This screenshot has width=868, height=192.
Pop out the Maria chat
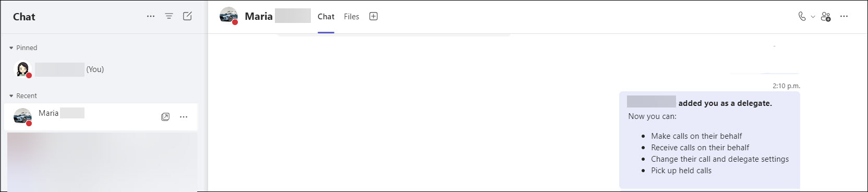(x=165, y=117)
